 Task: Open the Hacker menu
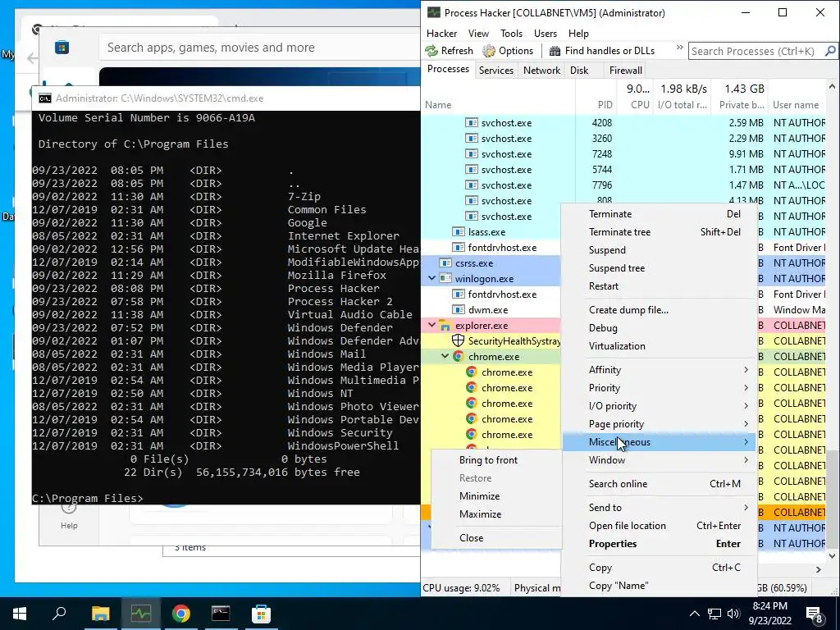point(441,33)
